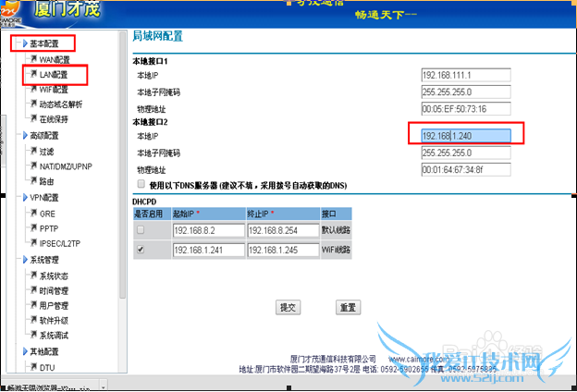This screenshot has width=577, height=392.
Task: Open the WAN配置 menu item
Action: [55, 59]
